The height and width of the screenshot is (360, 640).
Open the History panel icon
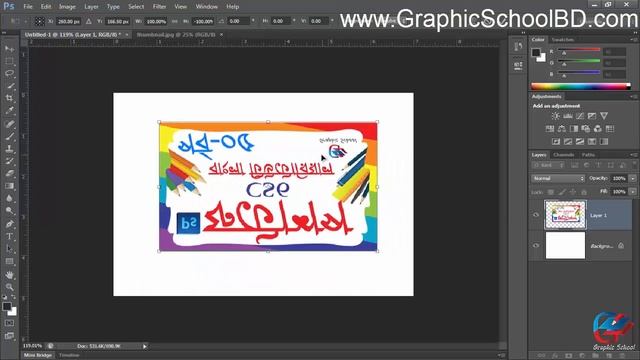pos(518,47)
